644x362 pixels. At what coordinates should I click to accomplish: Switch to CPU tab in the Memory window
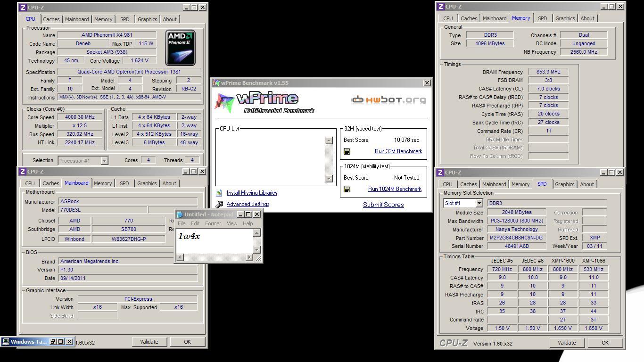point(448,18)
